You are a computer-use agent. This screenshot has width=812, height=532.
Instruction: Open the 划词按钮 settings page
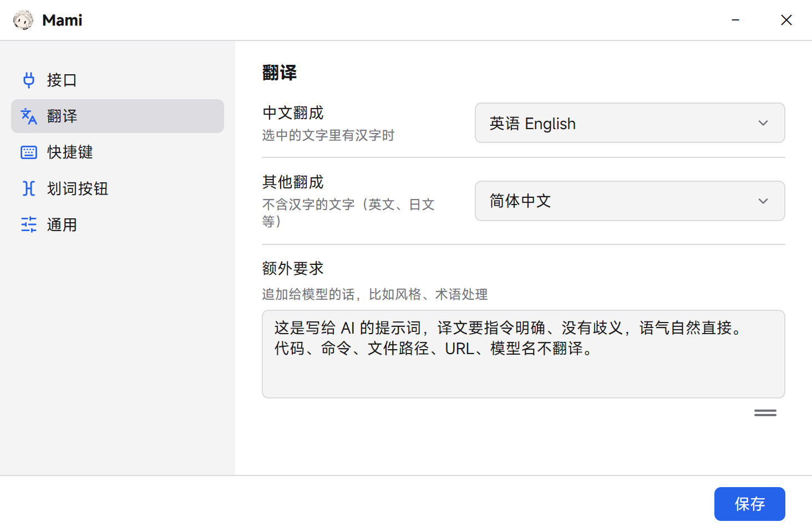118,188
